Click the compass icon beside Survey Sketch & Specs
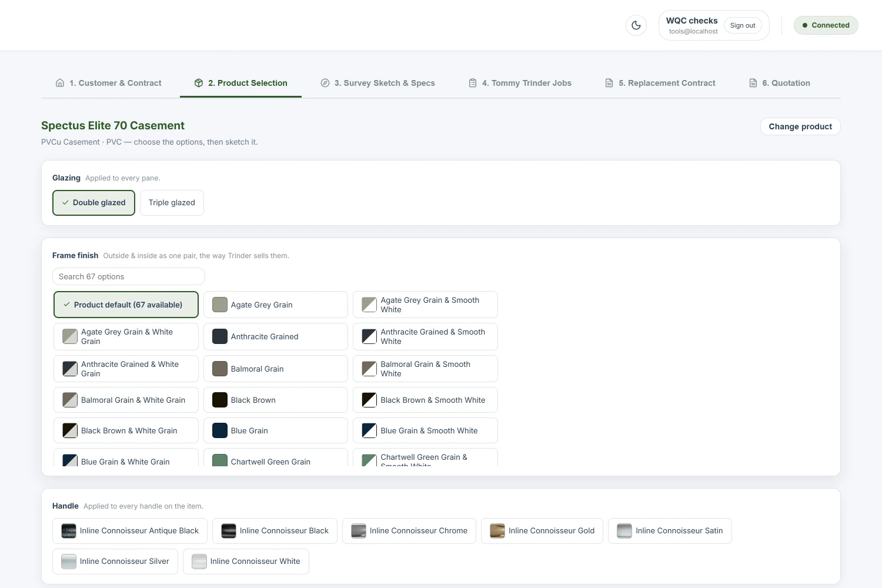Image resolution: width=882 pixels, height=588 pixels. (325, 83)
